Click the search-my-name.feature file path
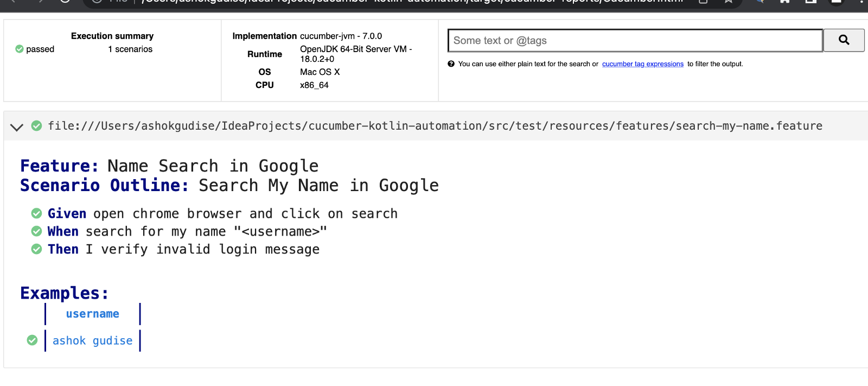 [x=435, y=126]
